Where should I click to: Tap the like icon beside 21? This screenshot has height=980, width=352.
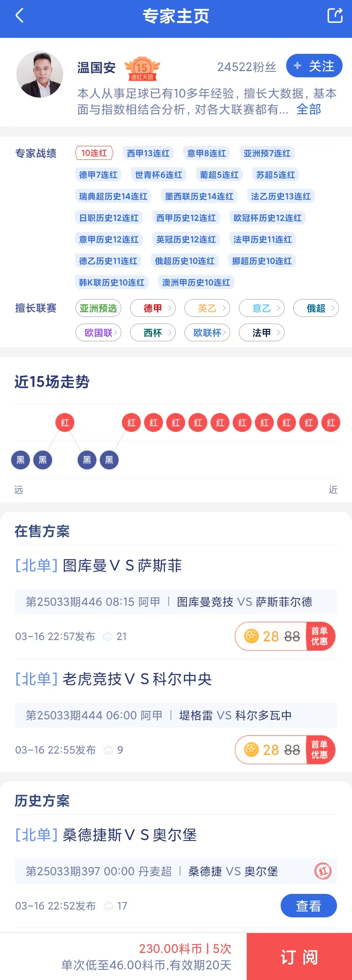tap(108, 636)
